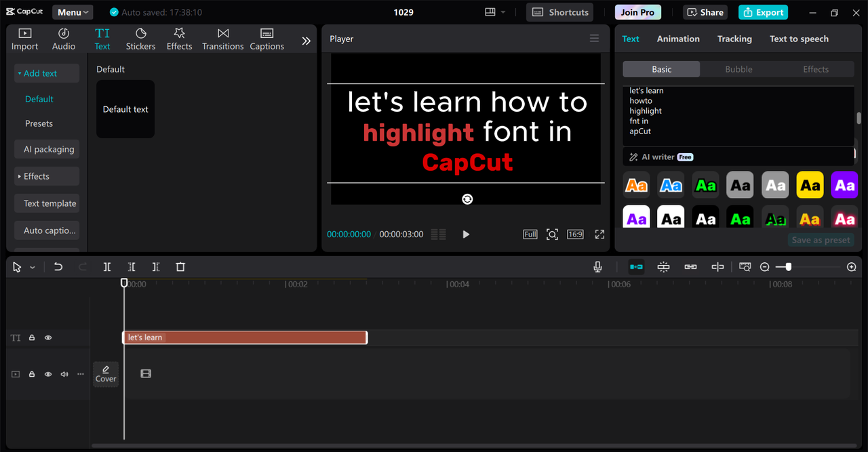This screenshot has width=868, height=452.
Task: Choose the Select cursor tool
Action: point(17,267)
